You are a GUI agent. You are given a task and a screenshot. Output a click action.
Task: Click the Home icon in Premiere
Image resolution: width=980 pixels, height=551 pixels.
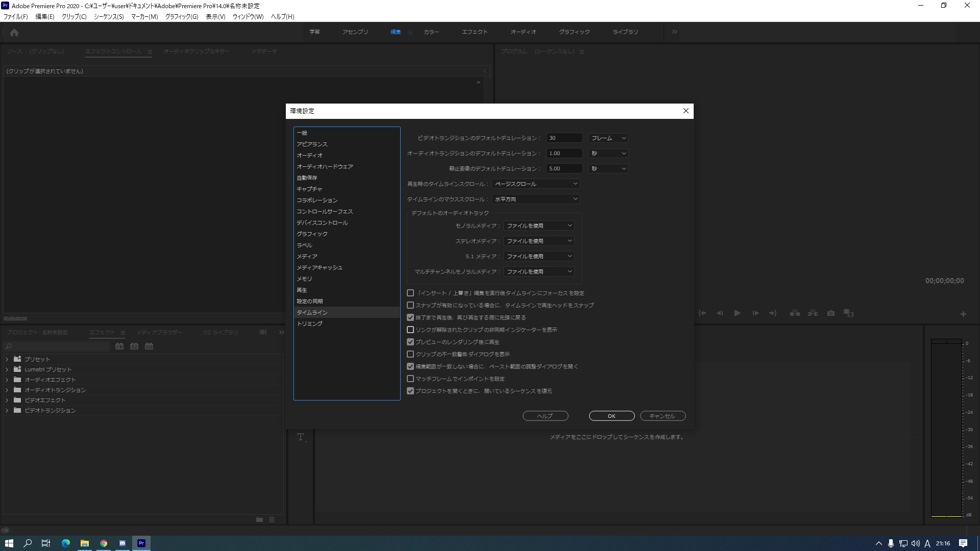14,32
